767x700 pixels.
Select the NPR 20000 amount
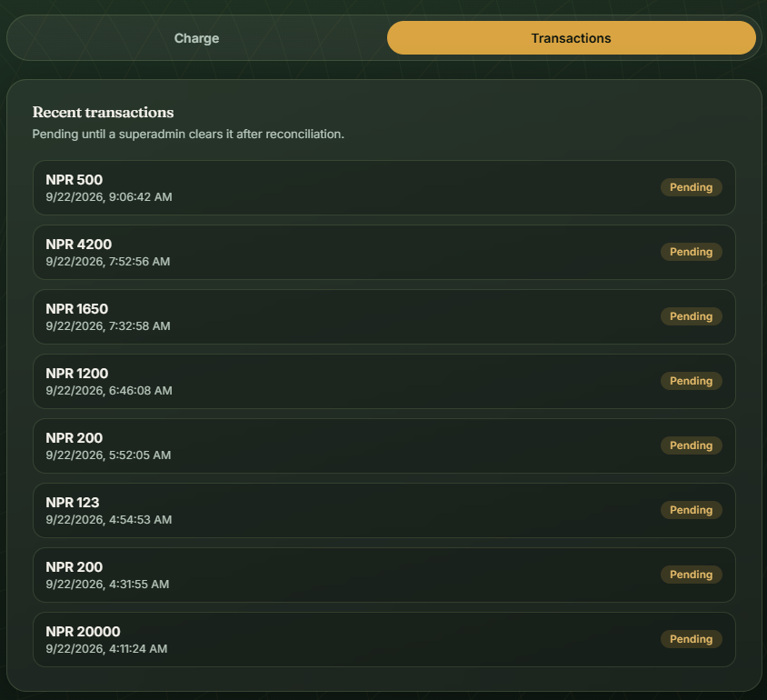click(84, 632)
